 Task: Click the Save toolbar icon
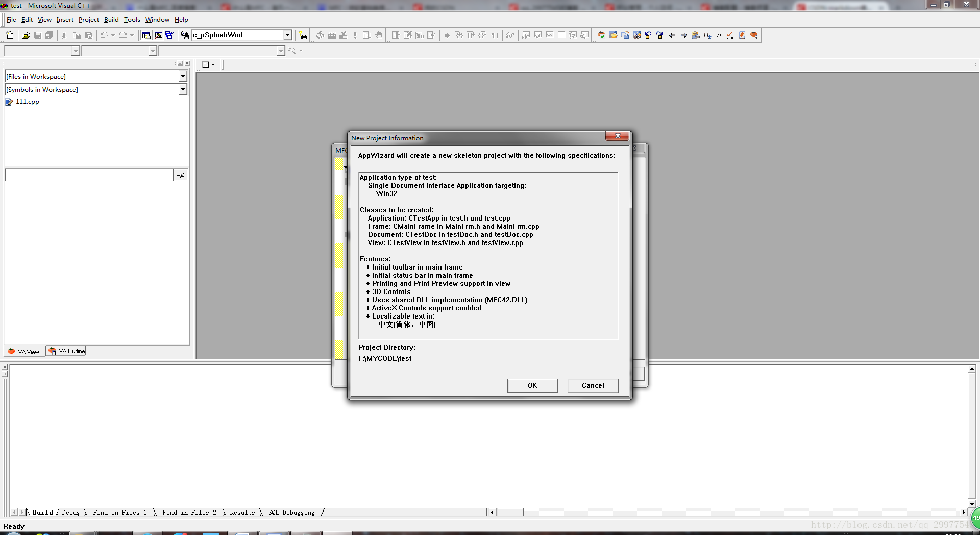(37, 35)
